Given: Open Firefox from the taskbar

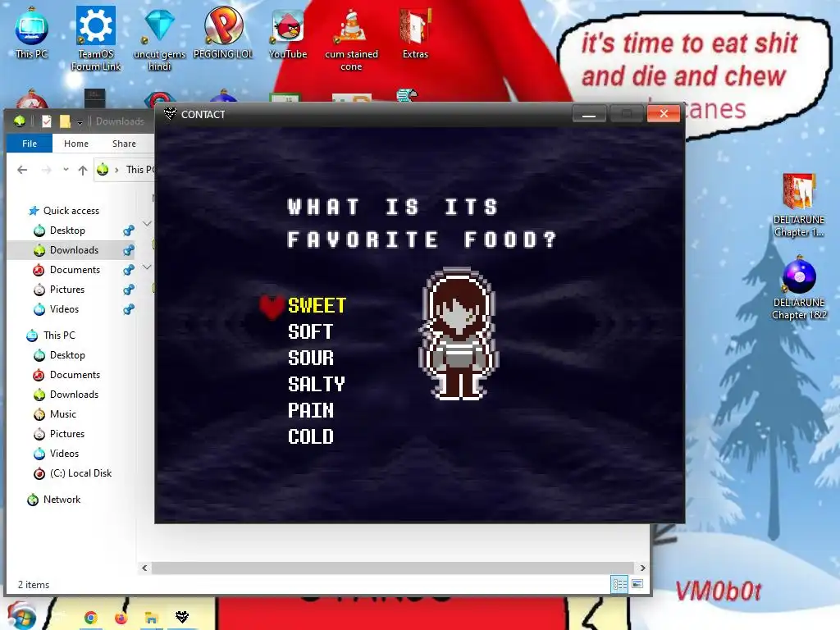Looking at the screenshot, I should 121,618.
